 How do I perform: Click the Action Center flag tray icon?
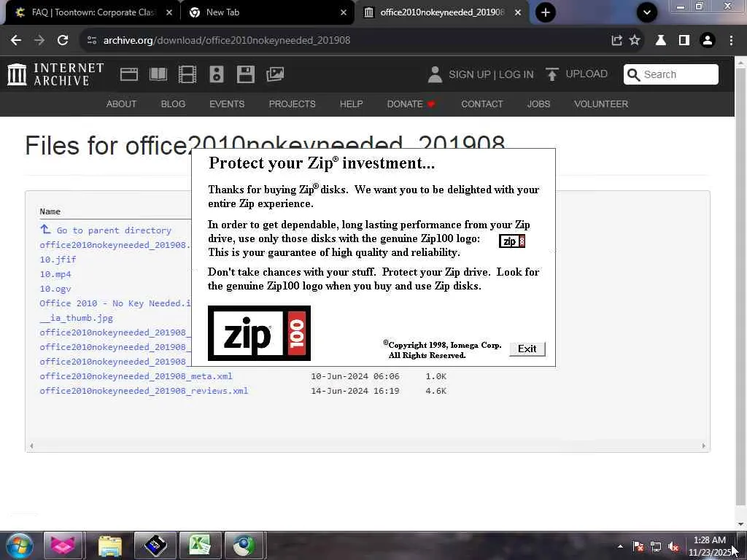[638, 547]
